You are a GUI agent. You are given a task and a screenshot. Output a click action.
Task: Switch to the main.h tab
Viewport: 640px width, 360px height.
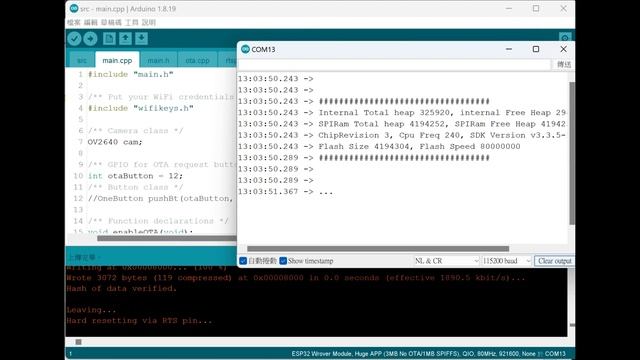pos(158,60)
